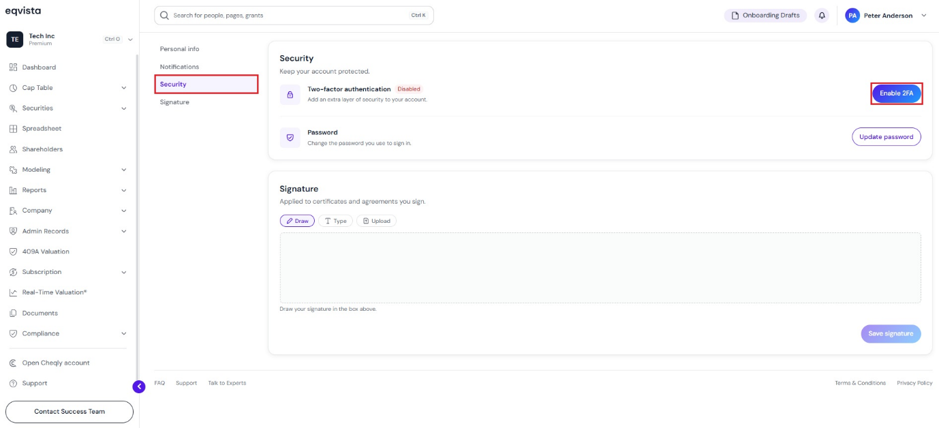
Task: Click the Update password button
Action: (x=886, y=136)
